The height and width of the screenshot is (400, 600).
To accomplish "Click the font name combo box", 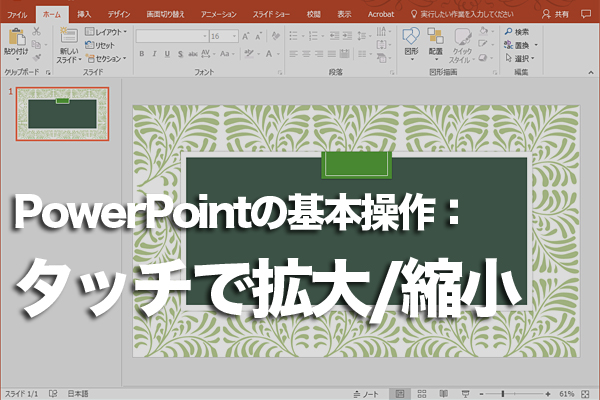I will point(172,36).
